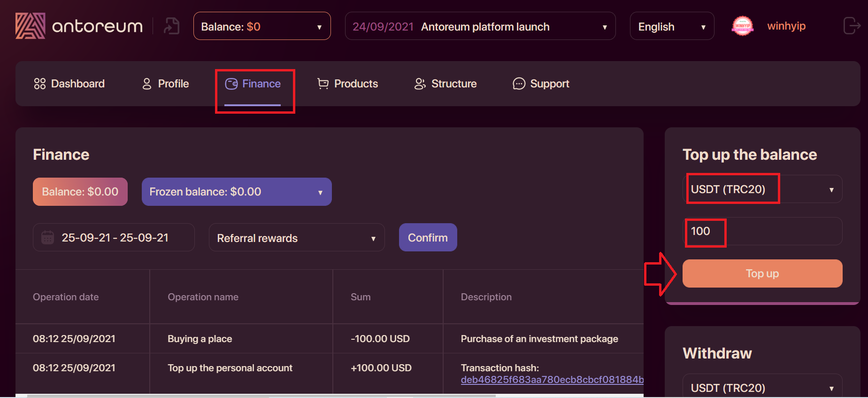Click the orange Top up button
Image resolution: width=868 pixels, height=398 pixels.
pyautogui.click(x=762, y=273)
